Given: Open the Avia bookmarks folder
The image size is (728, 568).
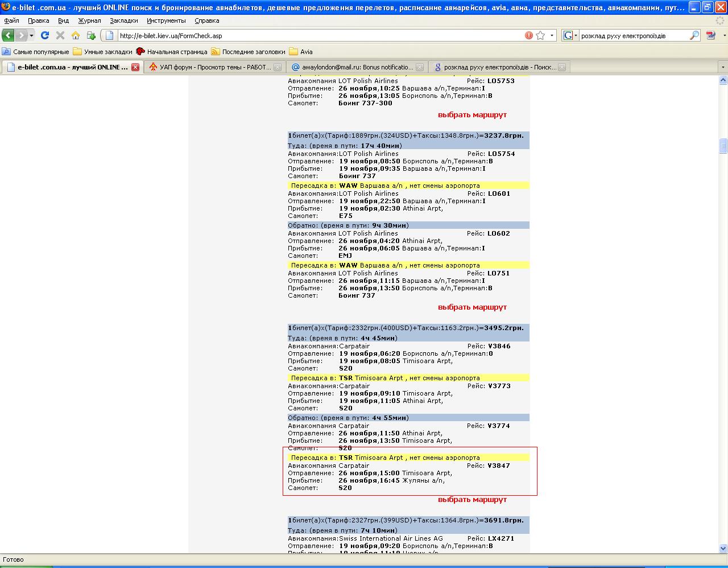Looking at the screenshot, I should click(301, 52).
